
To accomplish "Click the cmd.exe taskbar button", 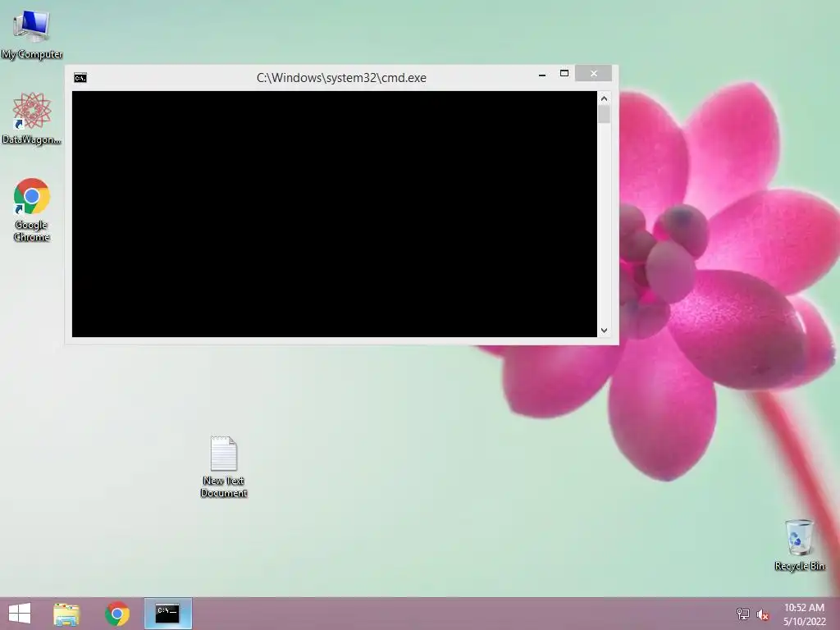I will (167, 614).
